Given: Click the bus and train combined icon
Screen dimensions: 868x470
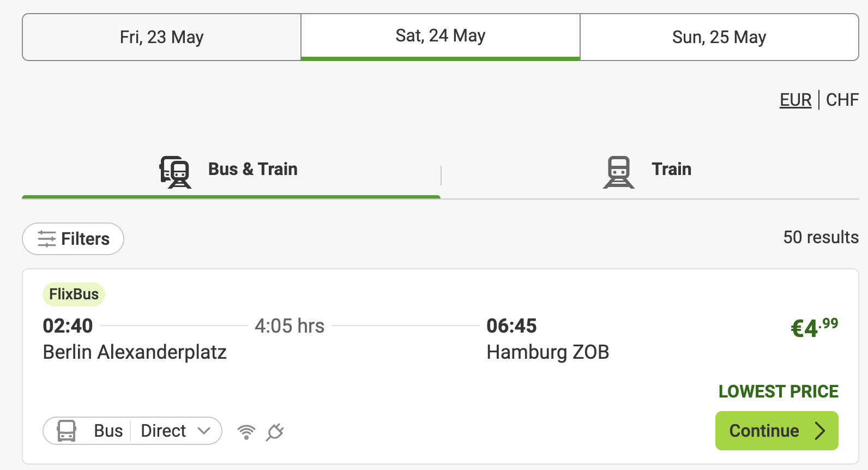Looking at the screenshot, I should click(175, 172).
